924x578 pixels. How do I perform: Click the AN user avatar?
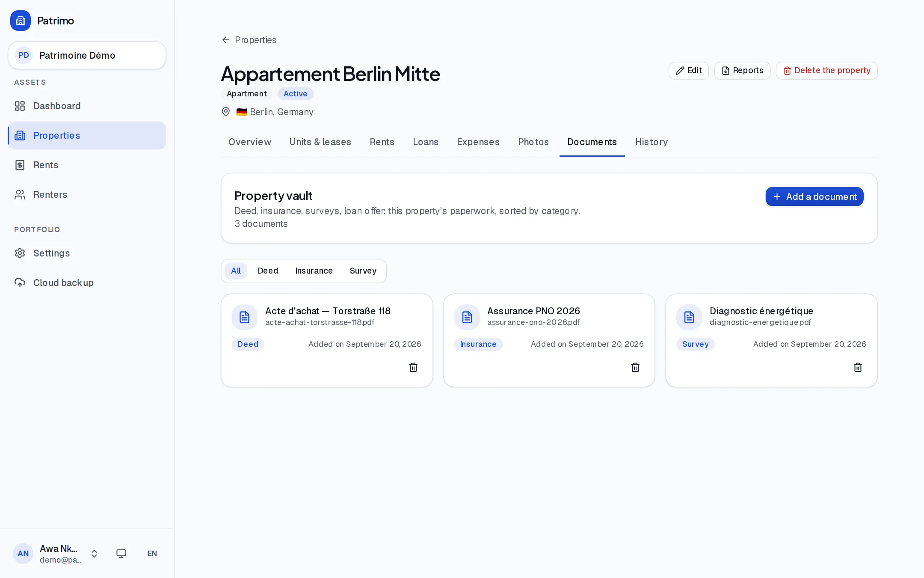23,554
